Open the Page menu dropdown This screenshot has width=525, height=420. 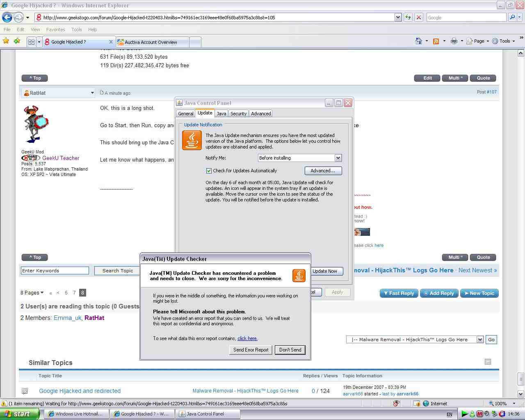click(477, 41)
